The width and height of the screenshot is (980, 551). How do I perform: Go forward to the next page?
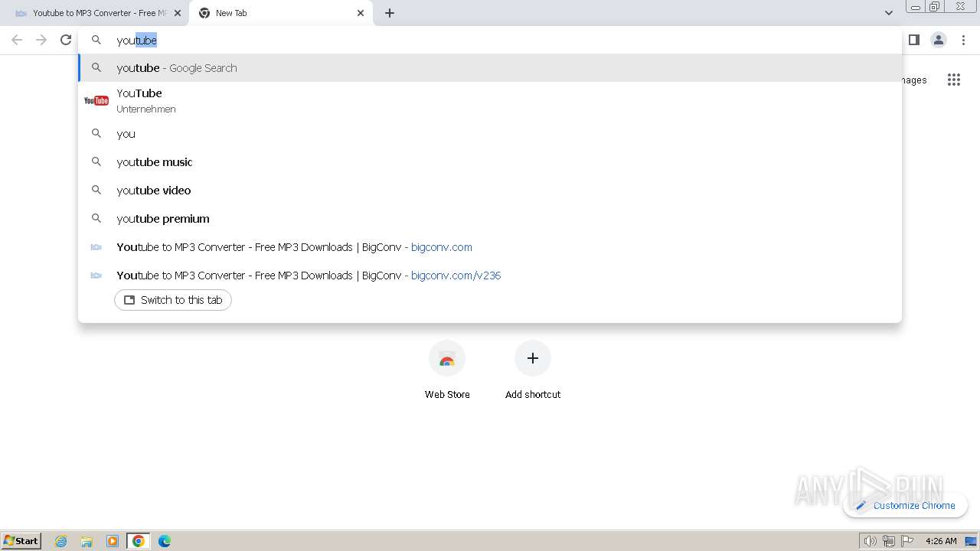[x=41, y=40]
